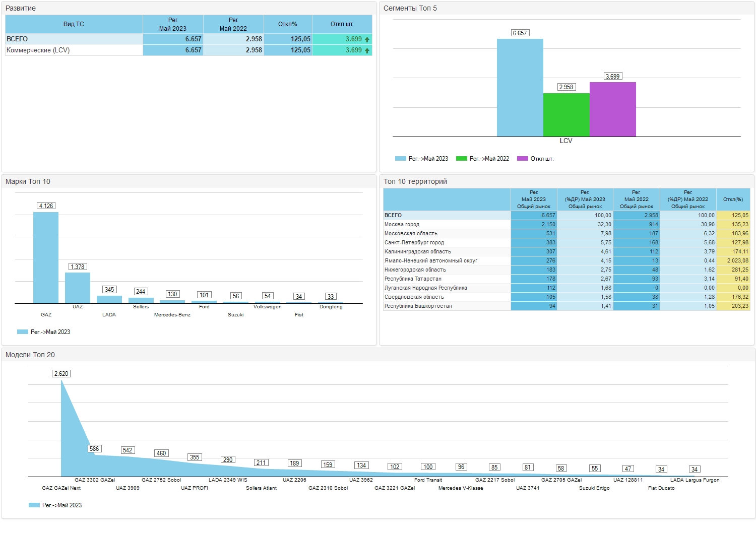Select the Москва город table row
Screen dimensions: 756x534
[x=566, y=225]
